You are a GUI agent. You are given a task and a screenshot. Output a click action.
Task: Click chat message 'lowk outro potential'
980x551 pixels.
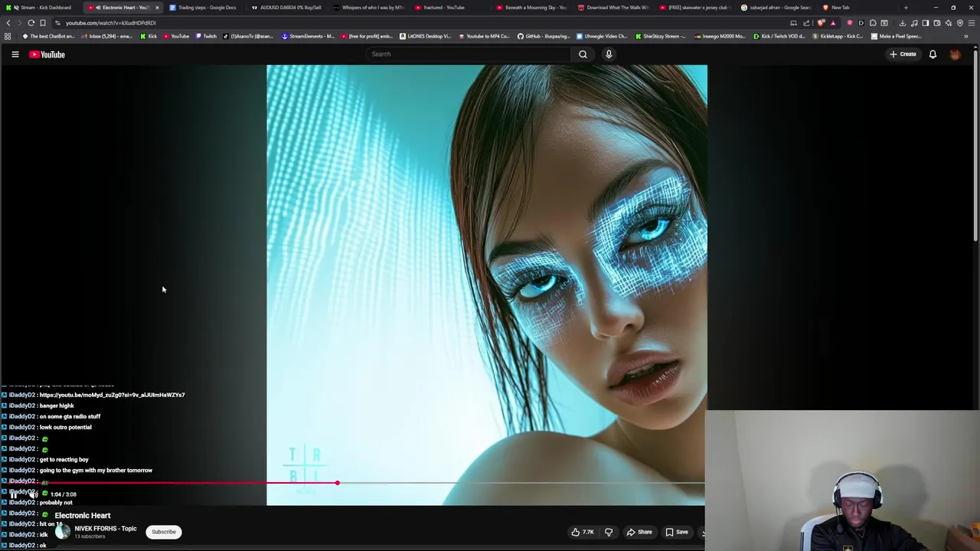pyautogui.click(x=65, y=427)
